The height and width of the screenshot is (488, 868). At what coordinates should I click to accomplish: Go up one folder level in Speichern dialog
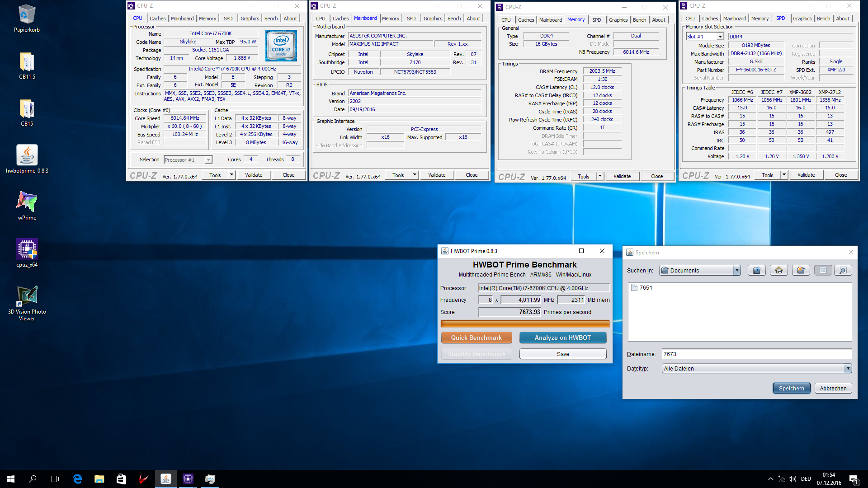click(757, 270)
